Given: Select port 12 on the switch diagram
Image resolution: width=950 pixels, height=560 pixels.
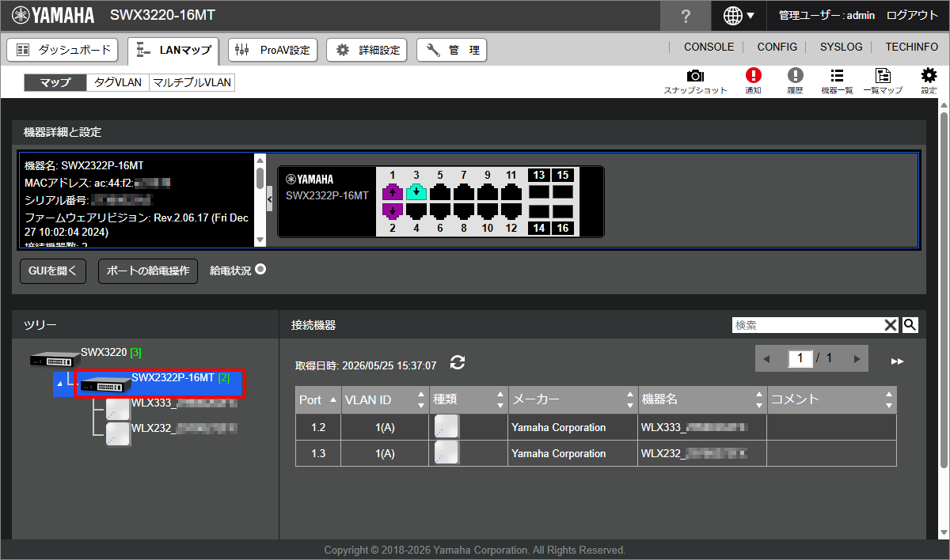Looking at the screenshot, I should (x=511, y=210).
